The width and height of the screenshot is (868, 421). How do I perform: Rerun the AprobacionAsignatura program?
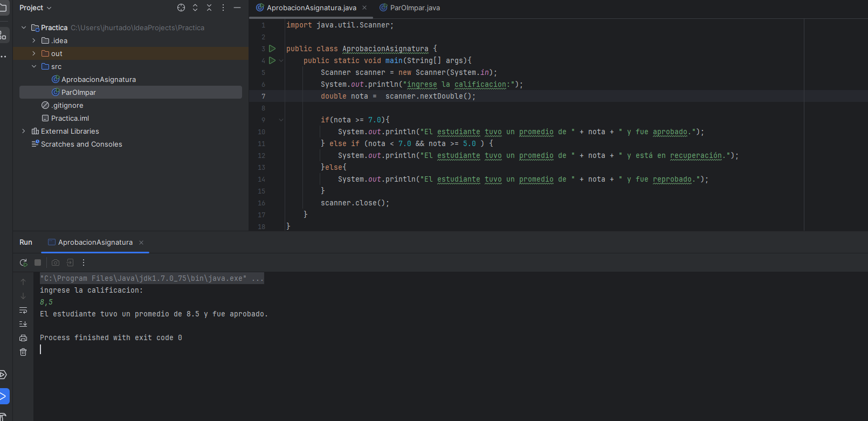[x=23, y=263]
